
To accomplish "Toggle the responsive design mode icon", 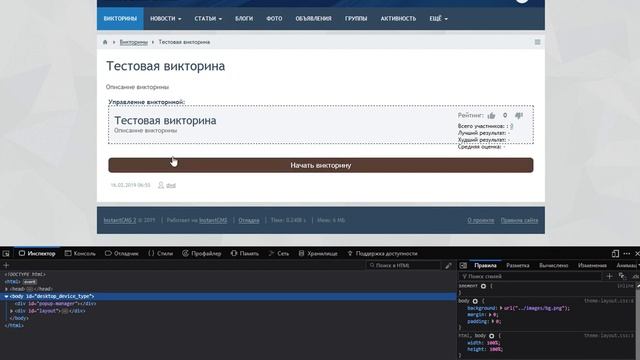I will (615, 253).
